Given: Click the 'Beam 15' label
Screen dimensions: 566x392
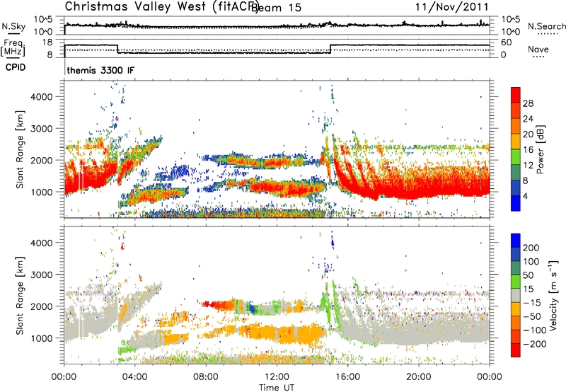Looking at the screenshot, I should 277,8.
